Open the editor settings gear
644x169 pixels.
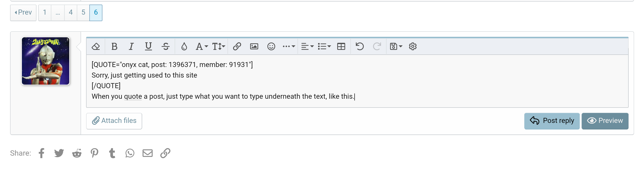pyautogui.click(x=413, y=47)
